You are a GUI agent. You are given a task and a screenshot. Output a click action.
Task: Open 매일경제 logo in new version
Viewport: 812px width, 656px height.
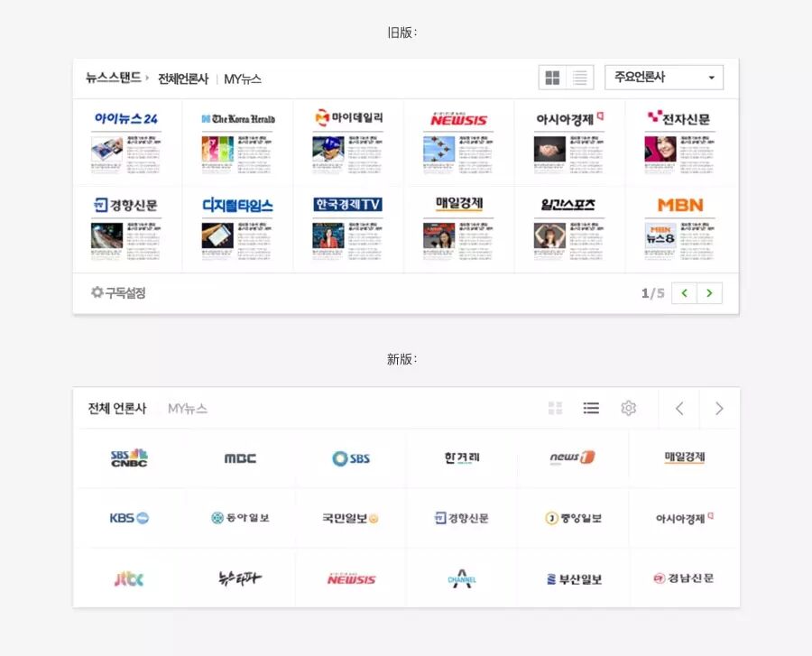point(684,457)
